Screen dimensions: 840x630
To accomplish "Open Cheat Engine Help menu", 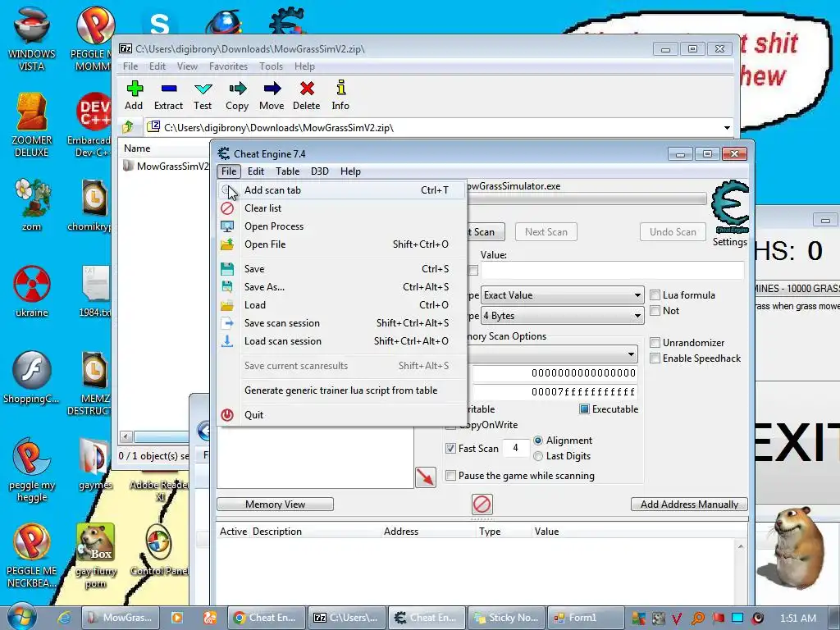I will [x=350, y=171].
